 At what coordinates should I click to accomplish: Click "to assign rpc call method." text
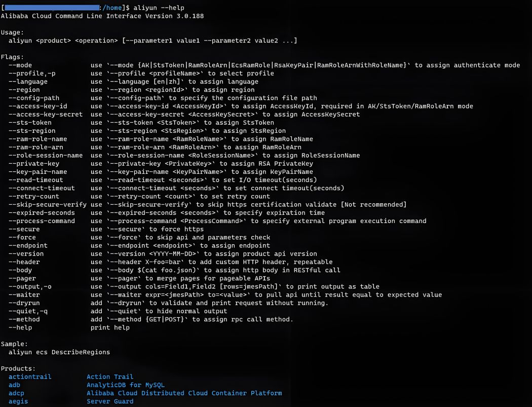click(x=243, y=319)
